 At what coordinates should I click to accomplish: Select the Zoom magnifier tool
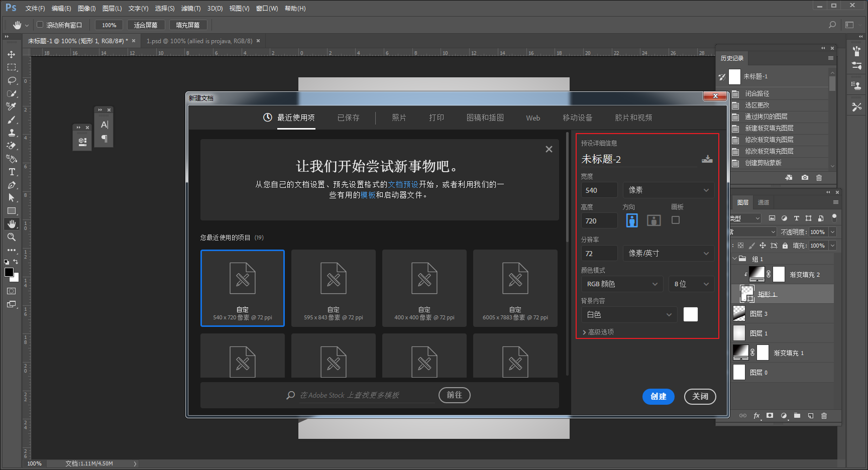[x=12, y=237]
